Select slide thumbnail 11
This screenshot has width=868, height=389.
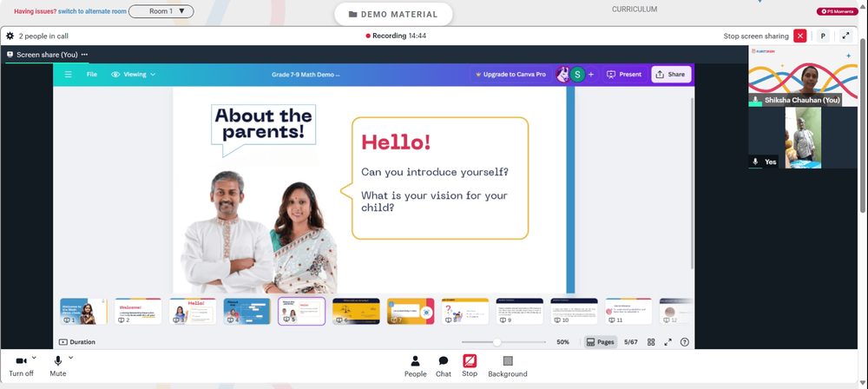(x=628, y=312)
